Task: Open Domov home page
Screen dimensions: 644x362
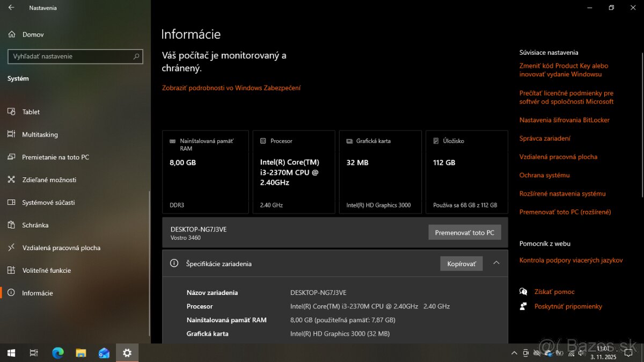Action: [33, 34]
